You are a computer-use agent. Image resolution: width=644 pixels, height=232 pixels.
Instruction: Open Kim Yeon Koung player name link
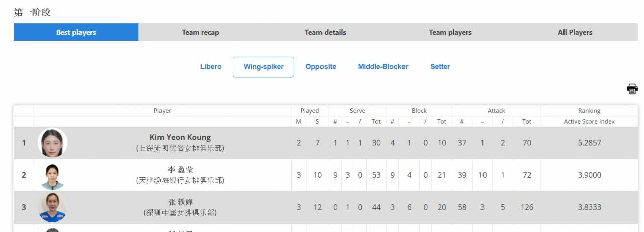180,137
